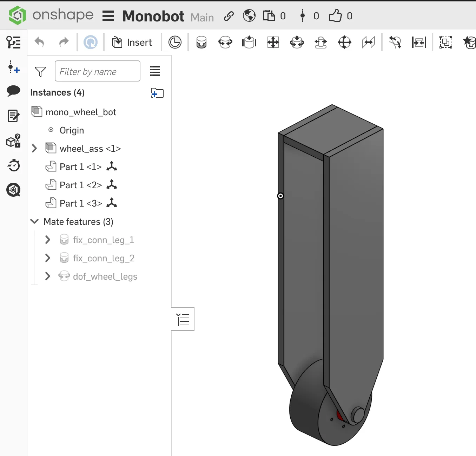Click the clock icon beside Insert

click(x=175, y=43)
